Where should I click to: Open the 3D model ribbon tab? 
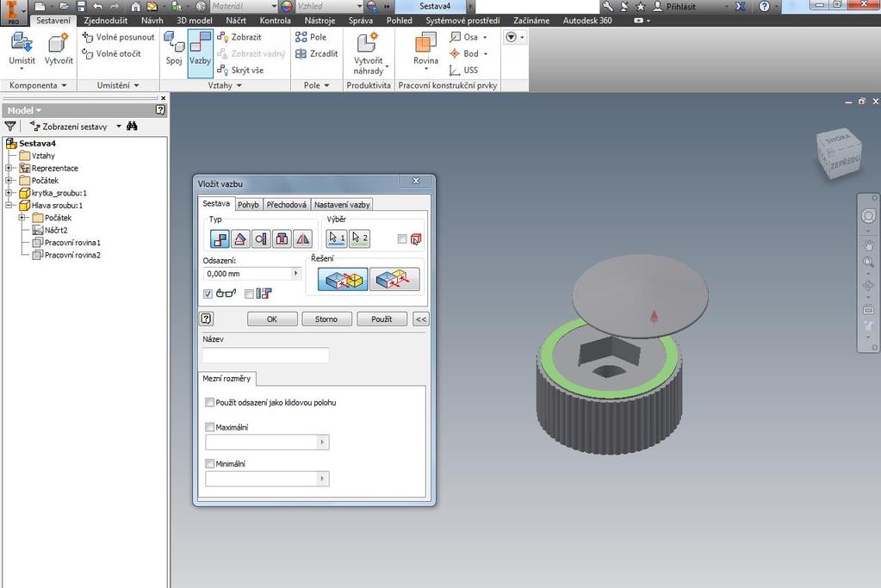pyautogui.click(x=195, y=21)
